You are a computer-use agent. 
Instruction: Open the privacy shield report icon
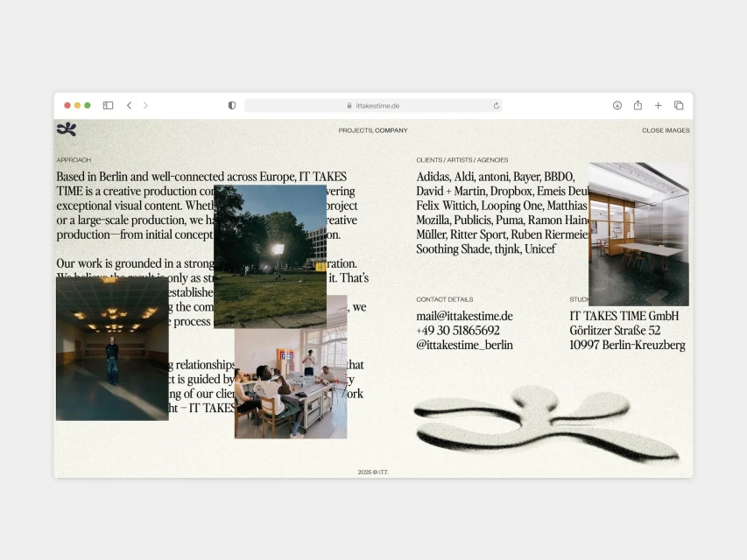coord(232,105)
